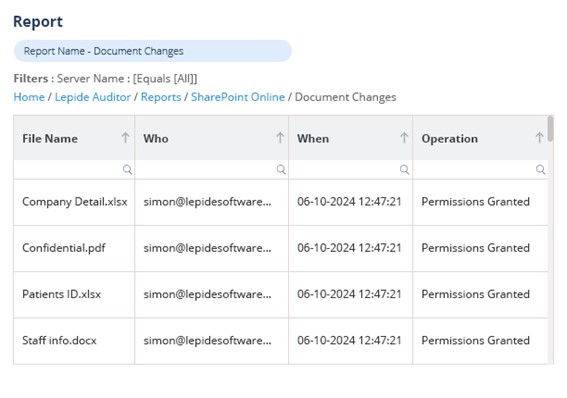567x398 pixels.
Task: Select the Company Detail.xlsx row
Action: coord(281,202)
